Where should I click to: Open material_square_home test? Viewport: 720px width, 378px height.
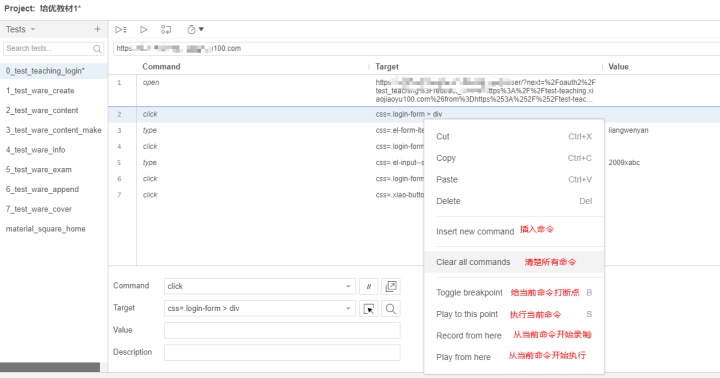click(x=54, y=229)
